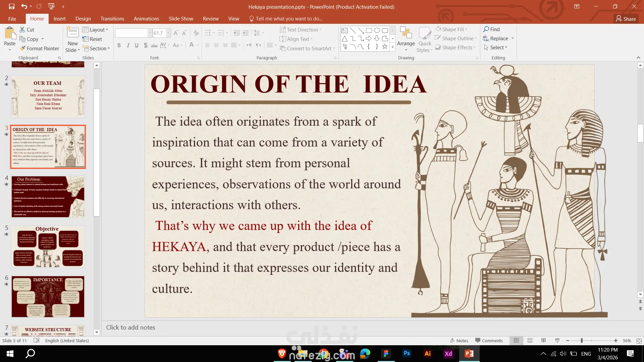Screen dimensions: 644x362
Task: Open Reading View from status bar
Action: point(544,341)
